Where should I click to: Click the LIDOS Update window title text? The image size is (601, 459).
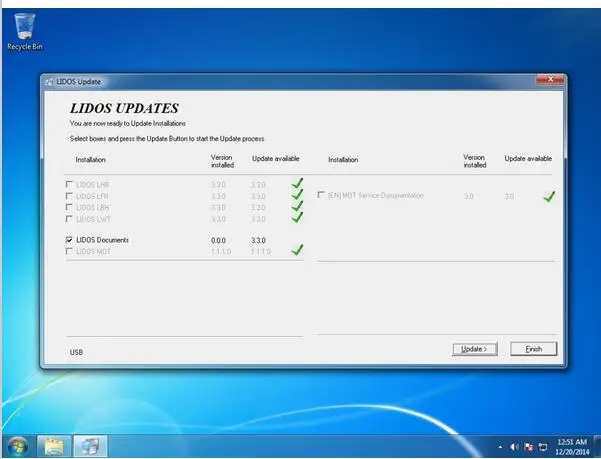coord(79,82)
